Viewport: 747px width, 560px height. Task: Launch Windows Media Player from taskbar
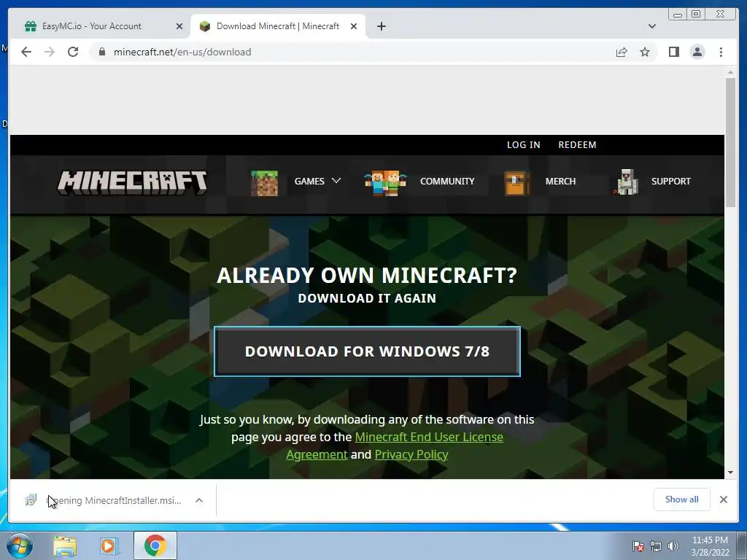(109, 545)
